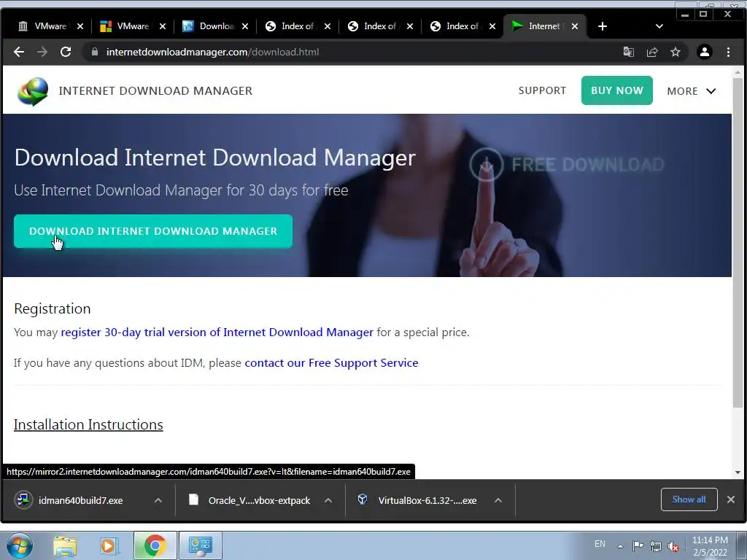
Task: Close the first VMware tab
Action: (80, 26)
